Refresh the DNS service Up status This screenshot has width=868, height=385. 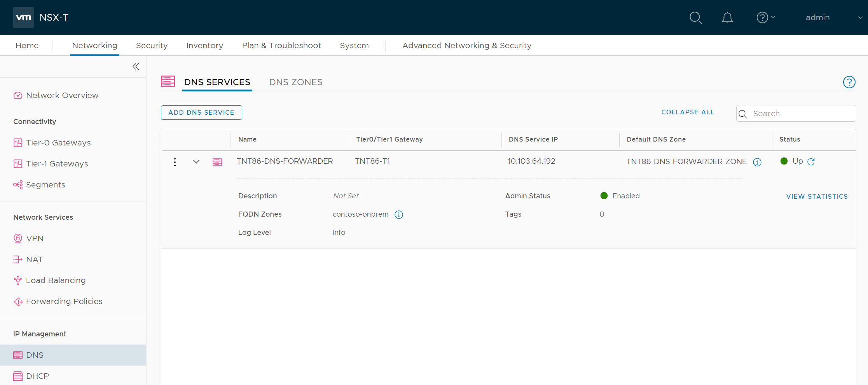point(811,162)
